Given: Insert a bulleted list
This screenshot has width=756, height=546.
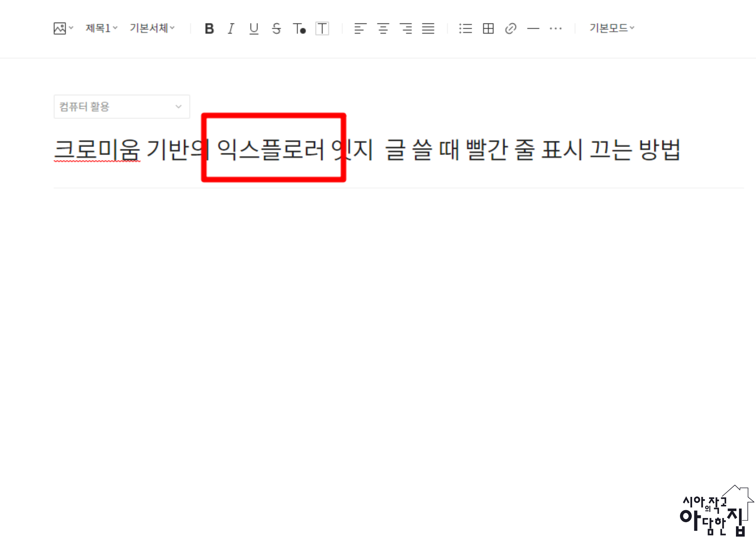Looking at the screenshot, I should [465, 28].
